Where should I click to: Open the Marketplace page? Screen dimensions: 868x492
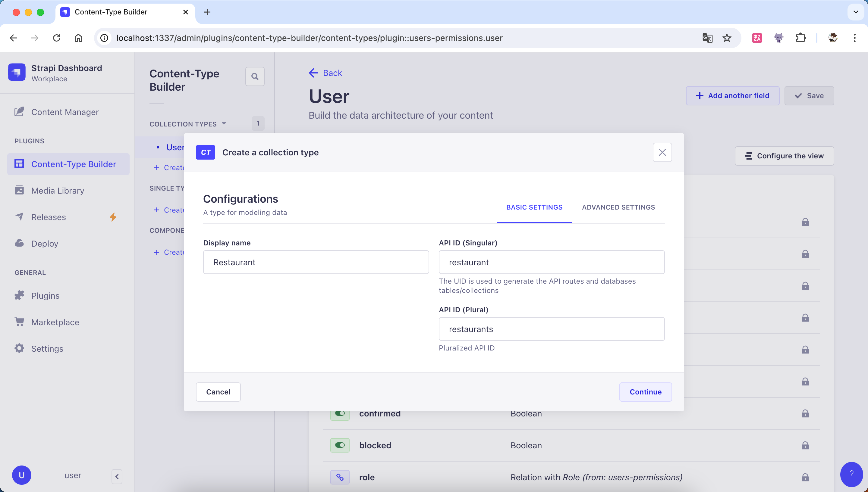coord(55,322)
